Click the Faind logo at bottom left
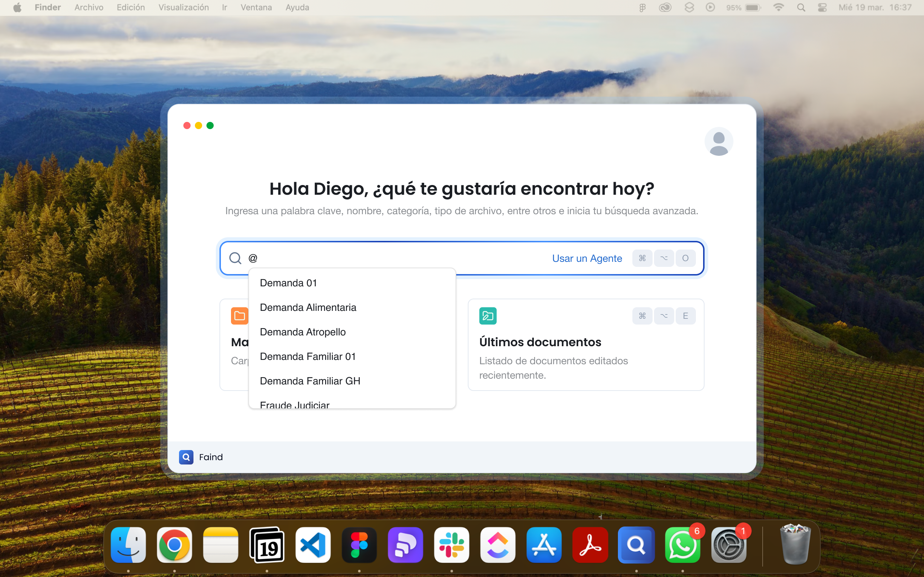Screen dimensions: 924x577 point(186,457)
